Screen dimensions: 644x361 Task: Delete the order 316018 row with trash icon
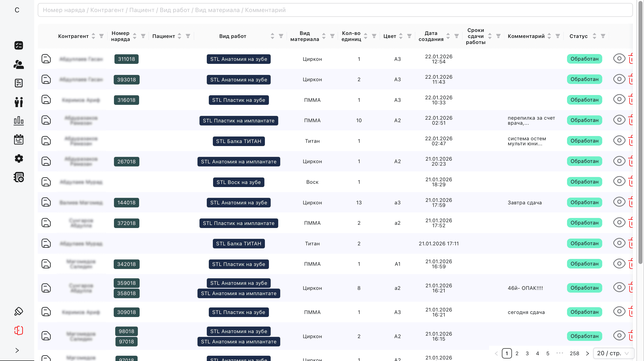[631, 100]
